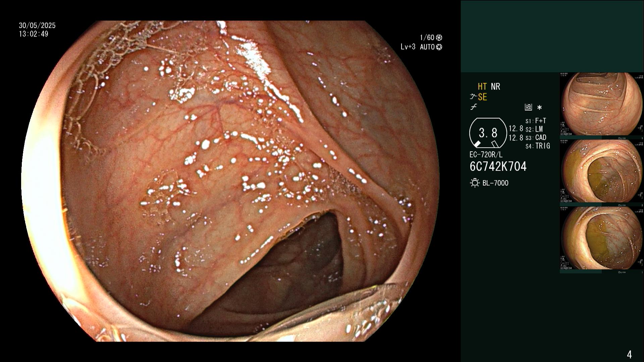Click the S3: CAD switch assignment
The image size is (644, 362).
[x=536, y=137]
